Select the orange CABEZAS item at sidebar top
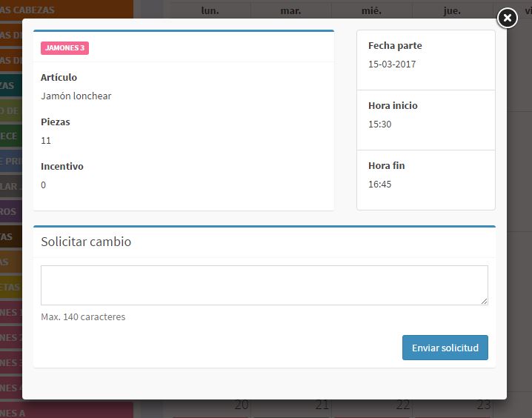532x418 pixels. 44,10
